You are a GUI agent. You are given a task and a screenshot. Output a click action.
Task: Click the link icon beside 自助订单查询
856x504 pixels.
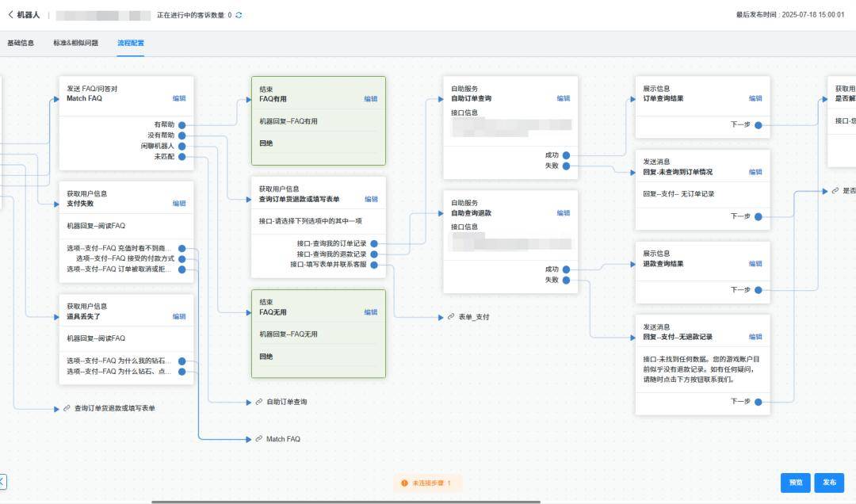(x=258, y=402)
